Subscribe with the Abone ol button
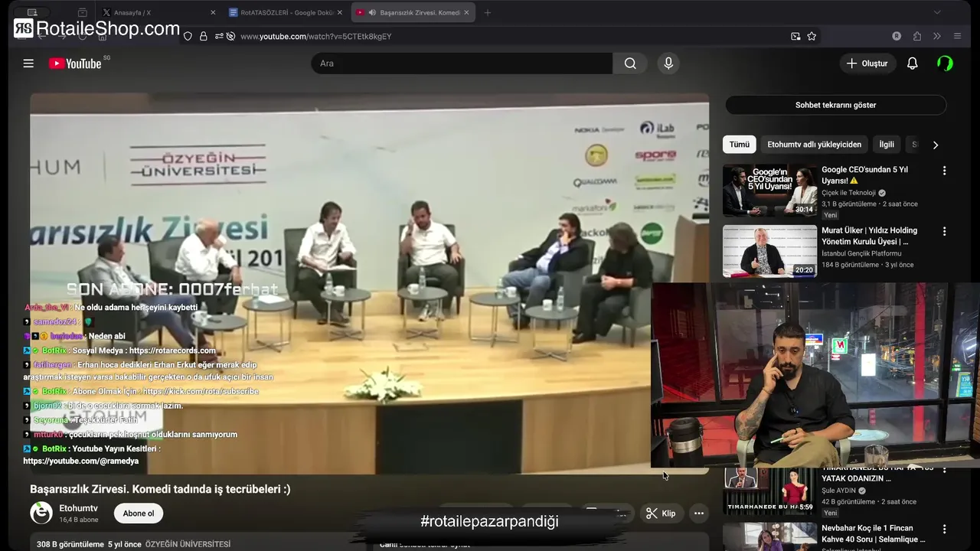The height and width of the screenshot is (551, 980). pyautogui.click(x=139, y=514)
